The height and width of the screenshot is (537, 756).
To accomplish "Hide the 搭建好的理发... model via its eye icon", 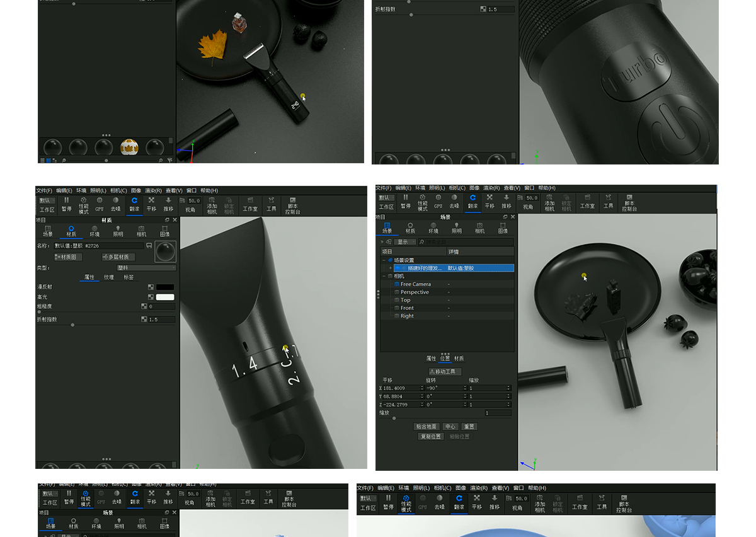I will click(x=398, y=268).
